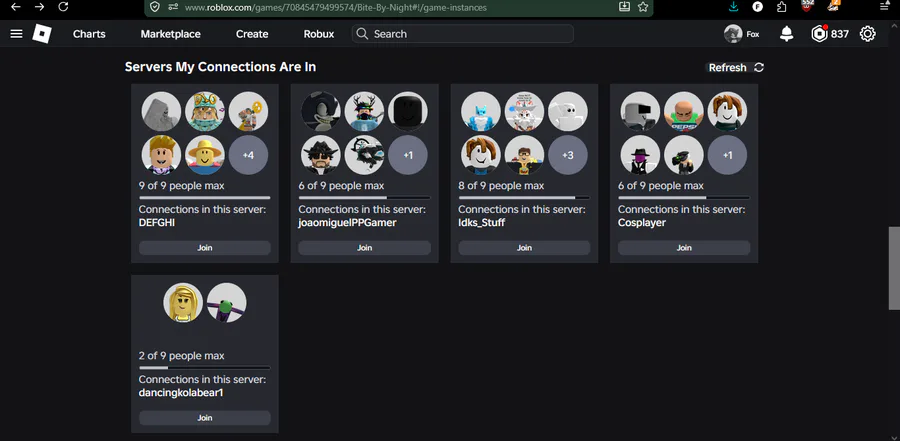Open Roblox notifications bell

tap(786, 34)
